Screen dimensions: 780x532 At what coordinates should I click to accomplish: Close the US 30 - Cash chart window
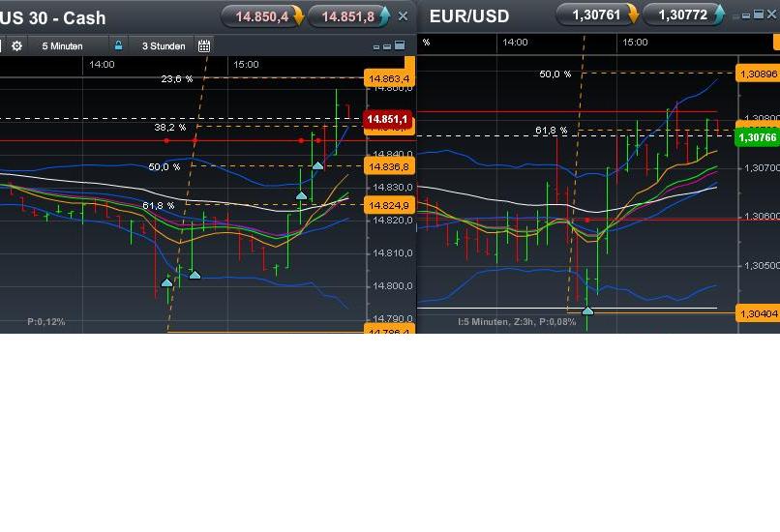(403, 16)
